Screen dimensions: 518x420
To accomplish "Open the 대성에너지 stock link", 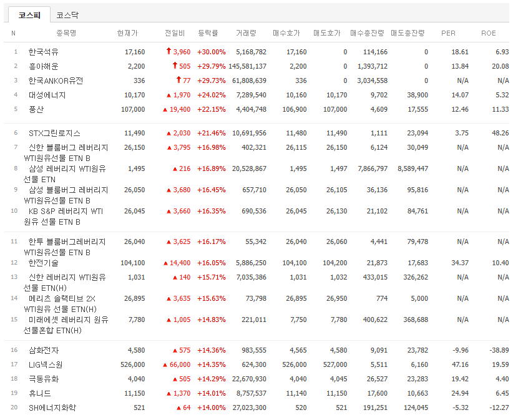I will [47, 95].
